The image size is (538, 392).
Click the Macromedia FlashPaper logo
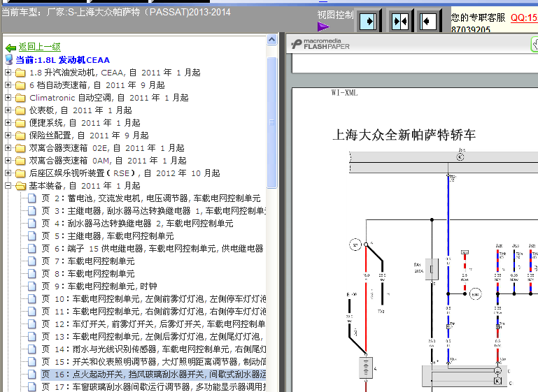[320, 44]
